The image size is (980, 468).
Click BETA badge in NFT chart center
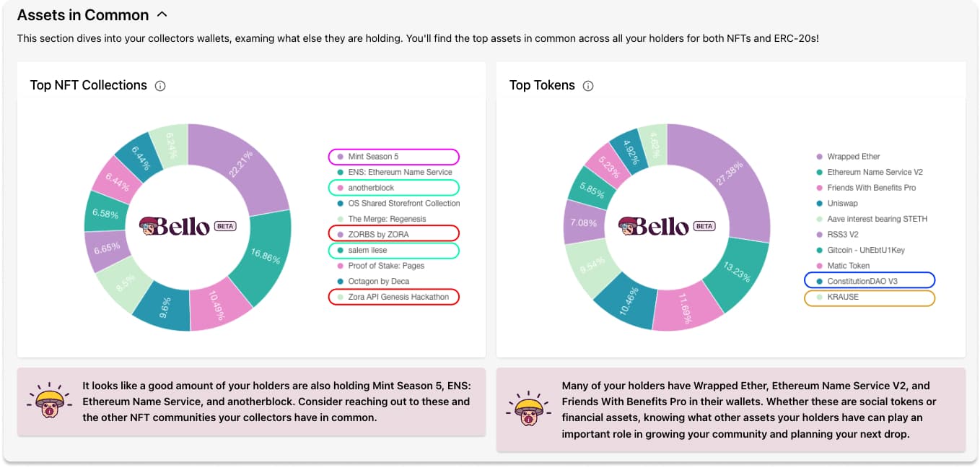pyautogui.click(x=225, y=226)
